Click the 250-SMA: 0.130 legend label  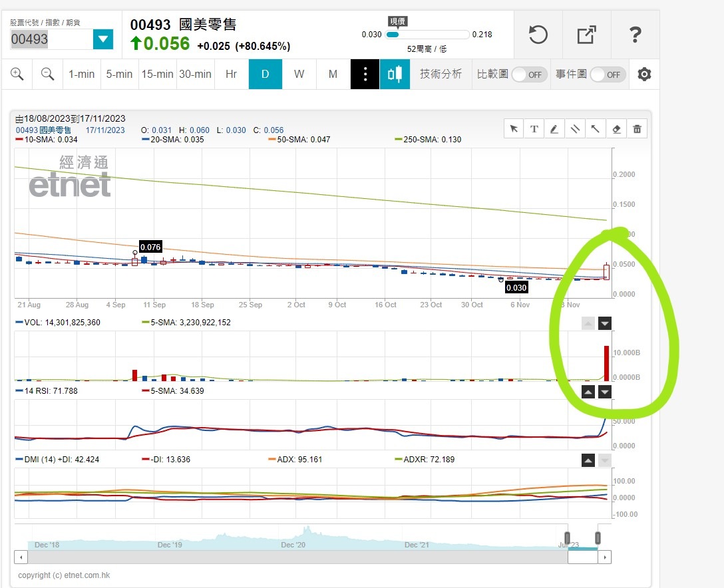click(428, 140)
